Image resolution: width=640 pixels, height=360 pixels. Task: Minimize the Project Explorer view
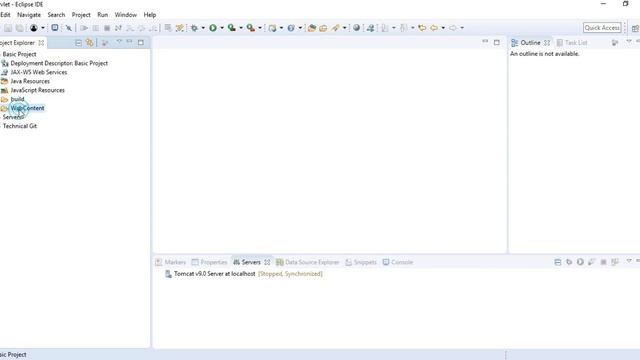129,42
